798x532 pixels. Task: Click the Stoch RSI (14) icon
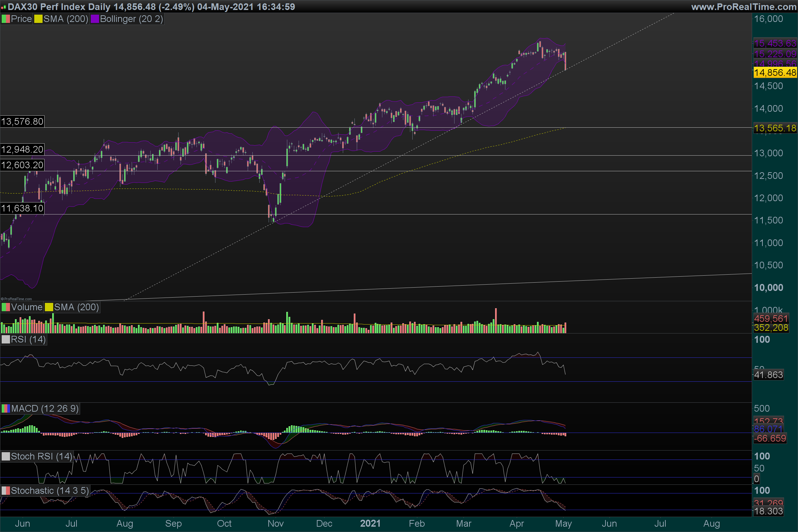pyautogui.click(x=6, y=457)
